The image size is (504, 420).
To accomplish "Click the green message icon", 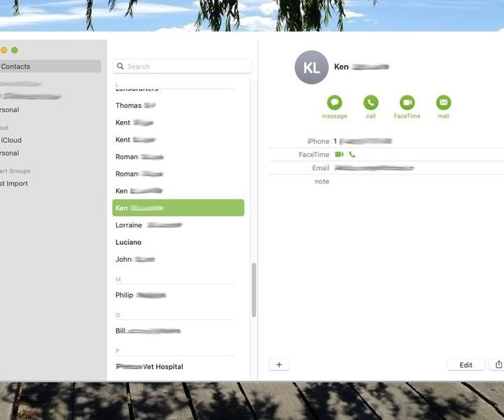I will (335, 103).
